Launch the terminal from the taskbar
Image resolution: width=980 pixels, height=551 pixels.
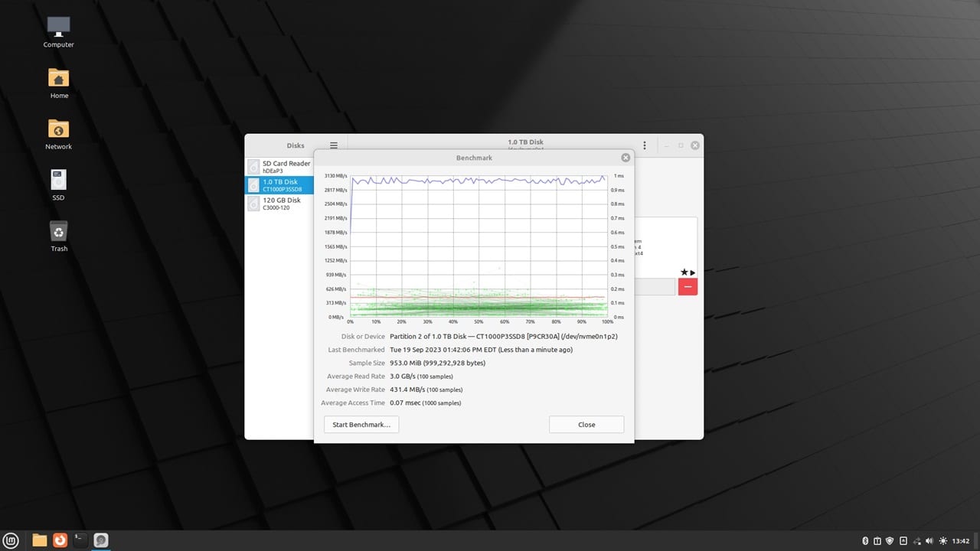click(x=79, y=540)
